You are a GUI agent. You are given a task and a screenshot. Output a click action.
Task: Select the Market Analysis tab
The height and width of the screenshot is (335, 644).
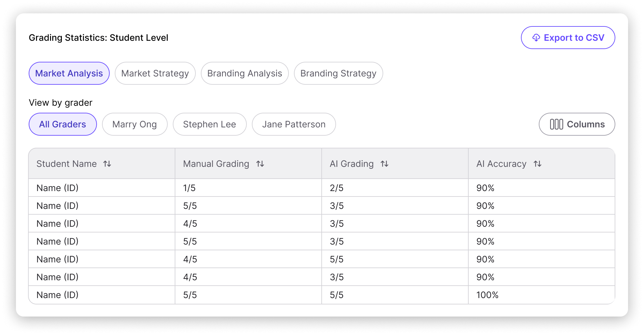(x=69, y=73)
